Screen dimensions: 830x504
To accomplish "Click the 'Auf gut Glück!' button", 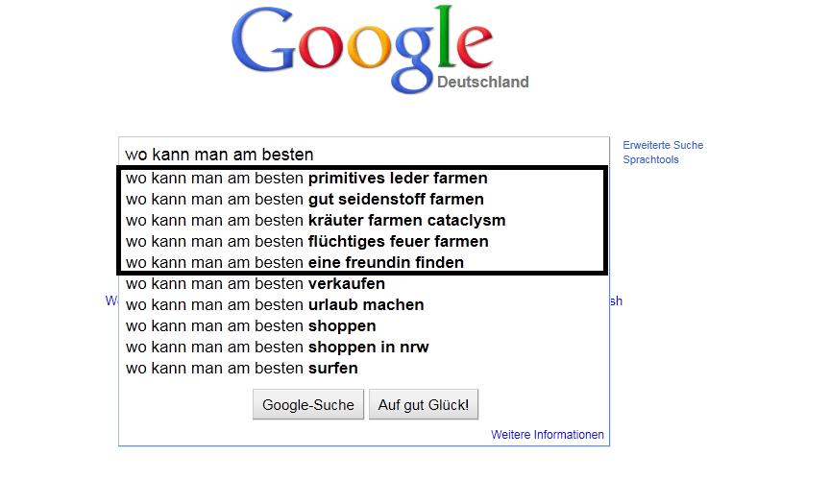I will 423,405.
